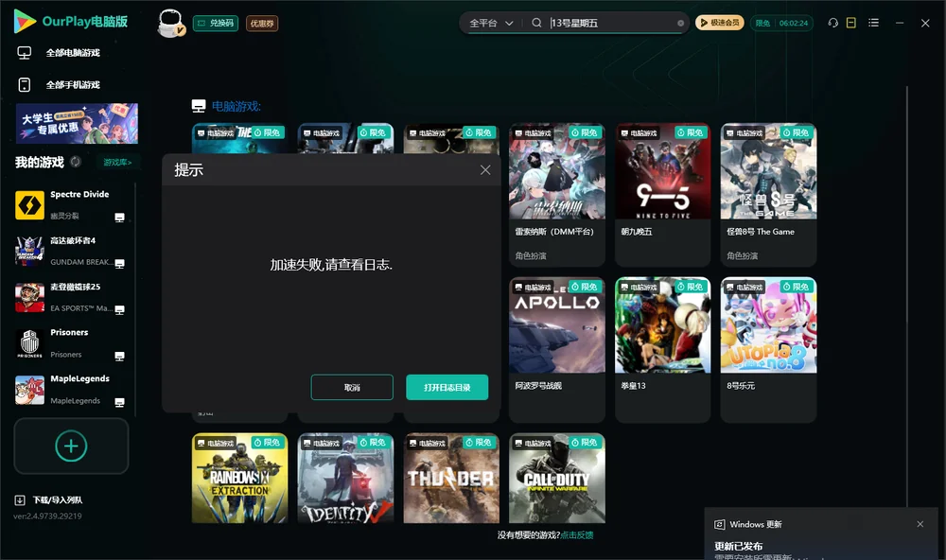
Task: Click PC icon on 高达破坏者4 row
Action: coord(119,264)
